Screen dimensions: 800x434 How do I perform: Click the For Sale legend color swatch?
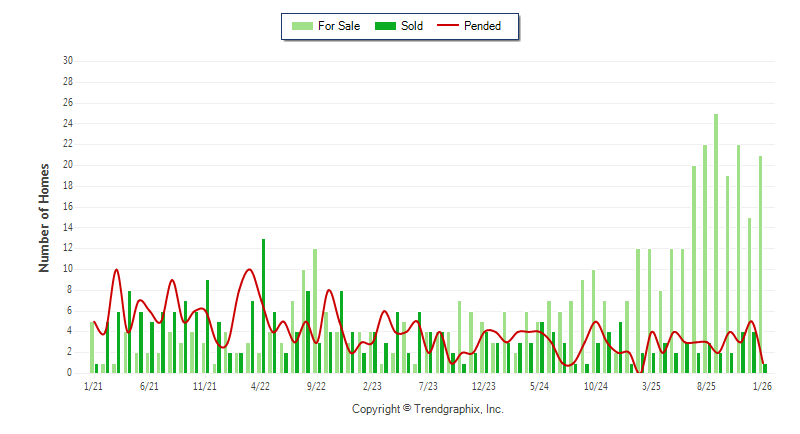[x=301, y=26]
